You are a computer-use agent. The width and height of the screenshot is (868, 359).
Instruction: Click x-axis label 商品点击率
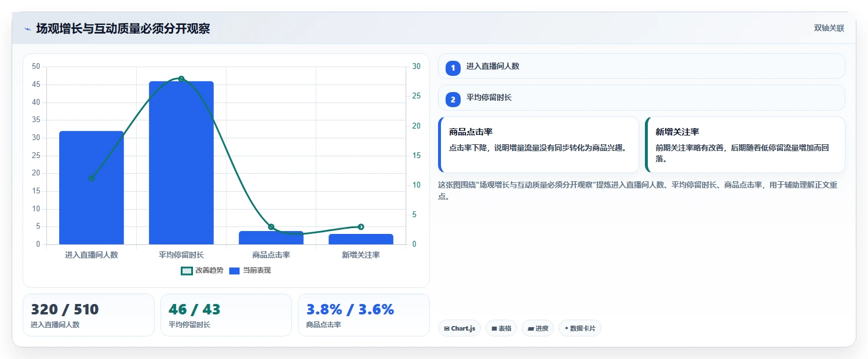click(271, 255)
